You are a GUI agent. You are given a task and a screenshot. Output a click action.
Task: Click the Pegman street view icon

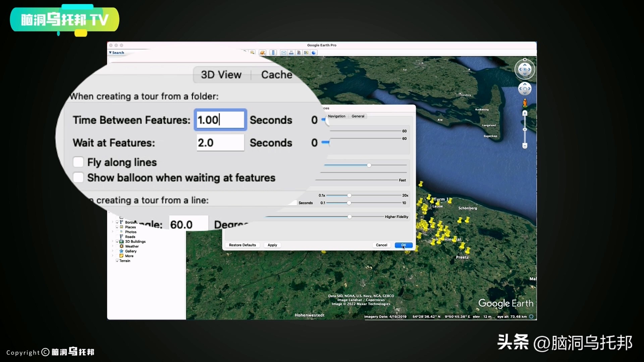525,103
